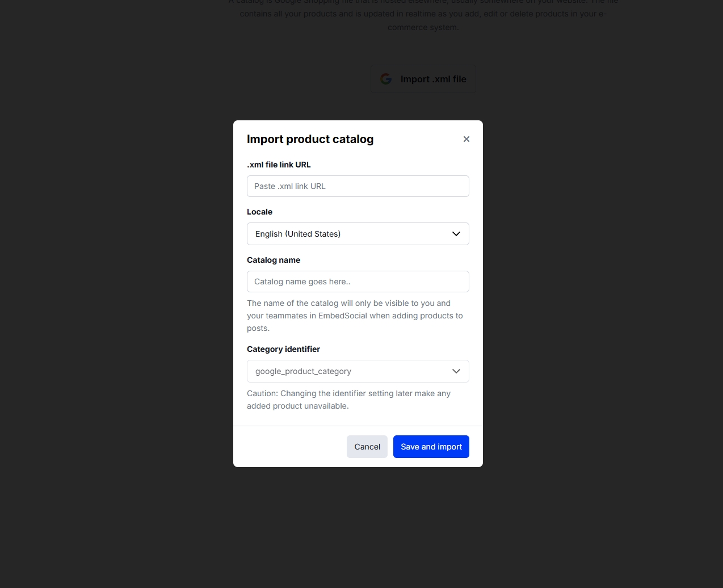This screenshot has height=588, width=723.
Task: Click the Paste .xml link URL field
Action: pos(358,186)
